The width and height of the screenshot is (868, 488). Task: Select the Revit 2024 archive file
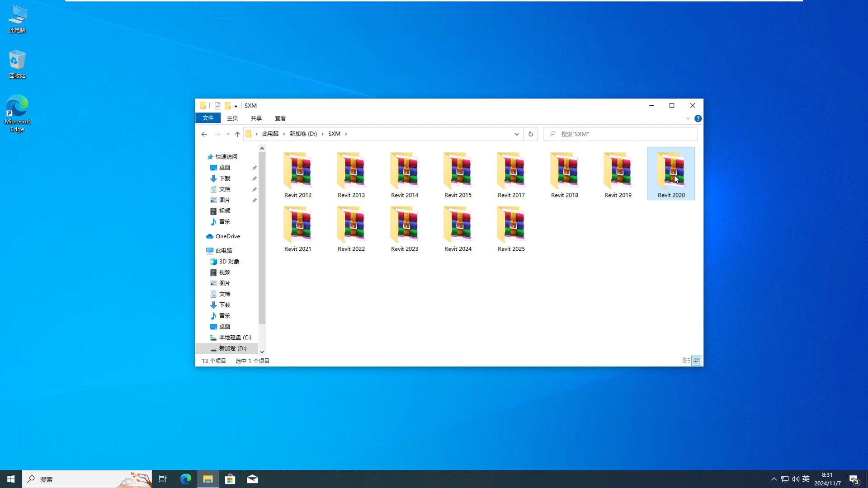(458, 229)
